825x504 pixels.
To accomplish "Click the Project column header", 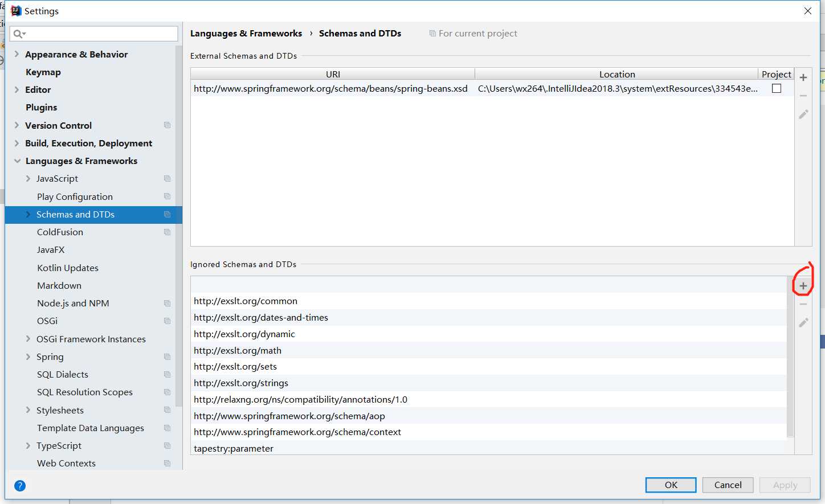I will [x=777, y=74].
